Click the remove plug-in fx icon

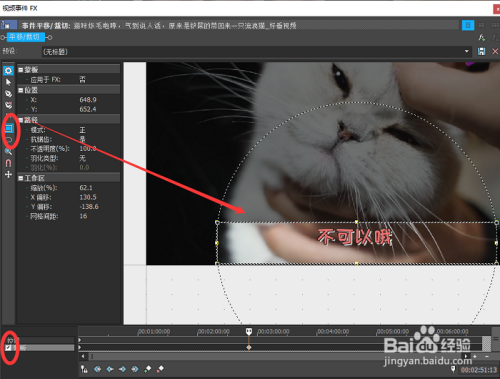pos(495,38)
